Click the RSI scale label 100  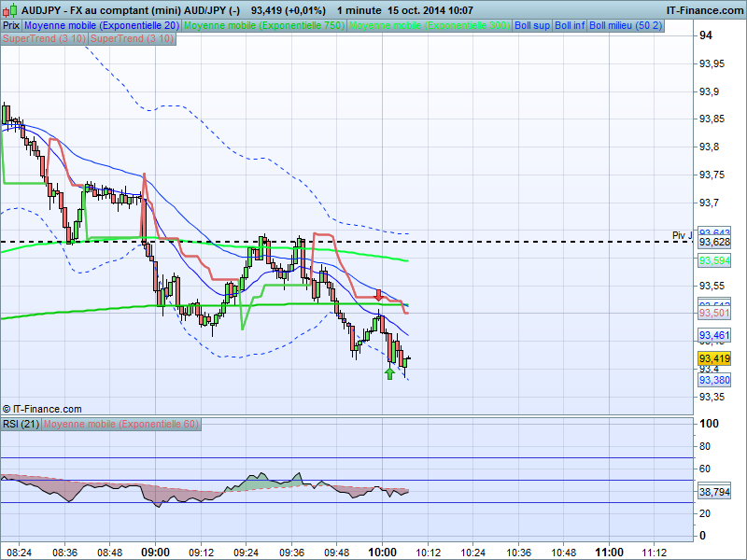[709, 424]
